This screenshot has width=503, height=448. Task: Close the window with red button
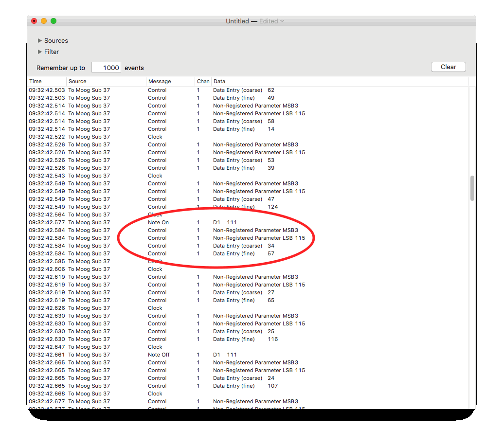tap(34, 21)
